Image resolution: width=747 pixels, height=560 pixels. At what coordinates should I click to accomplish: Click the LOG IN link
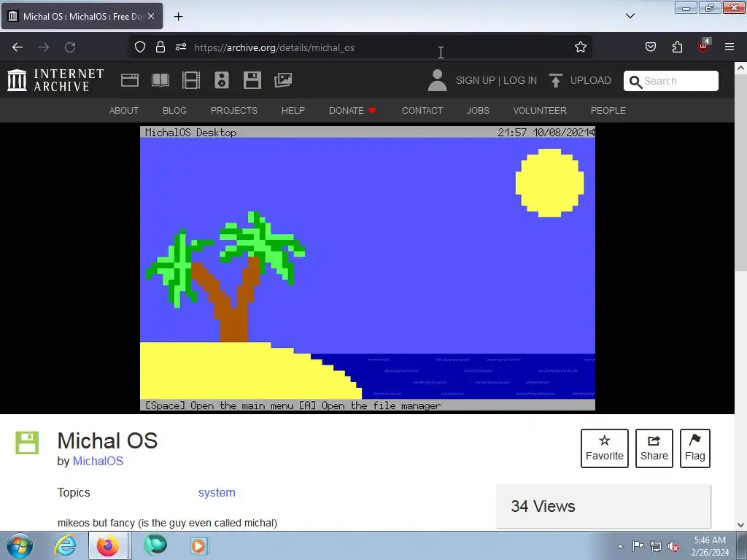tap(520, 80)
